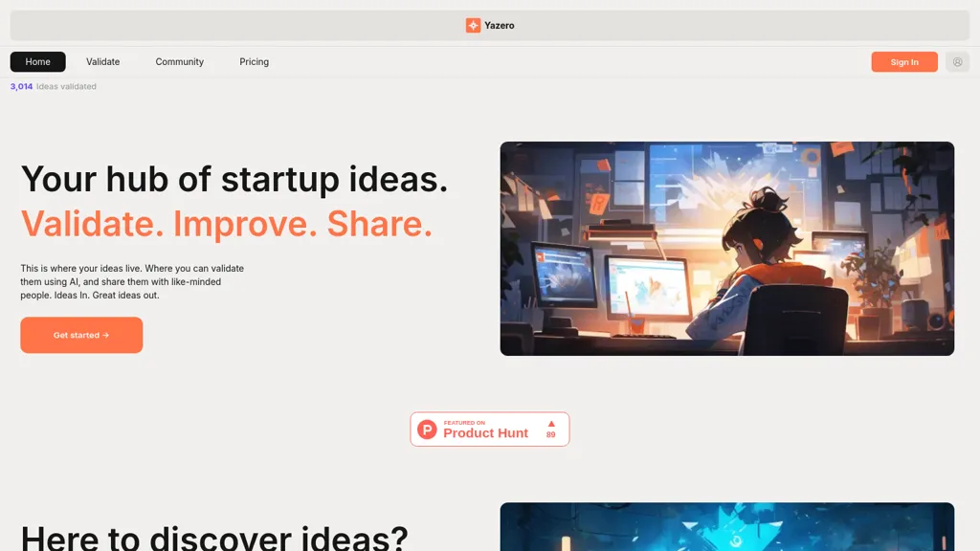This screenshot has width=980, height=551.
Task: Open the user profile avatar icon
Action: click(957, 62)
